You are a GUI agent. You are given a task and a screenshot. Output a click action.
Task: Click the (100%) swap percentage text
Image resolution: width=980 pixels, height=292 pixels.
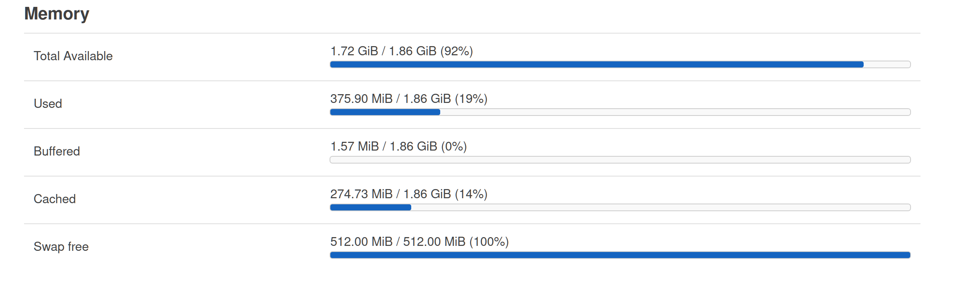click(x=489, y=242)
